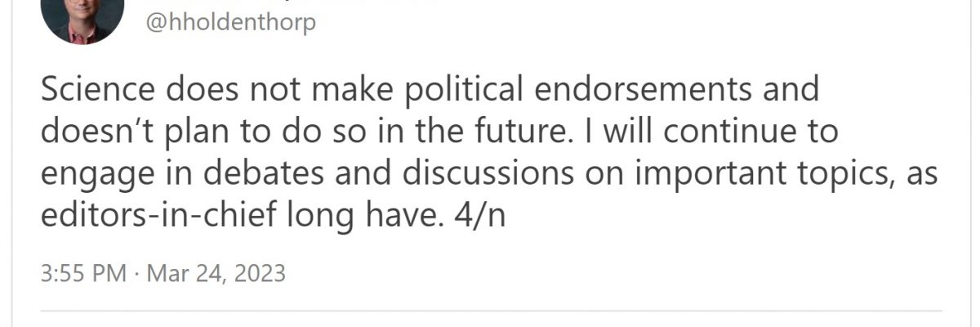The image size is (980, 327).
Task: Select the Mar 24, 2023 date
Action: 216,272
